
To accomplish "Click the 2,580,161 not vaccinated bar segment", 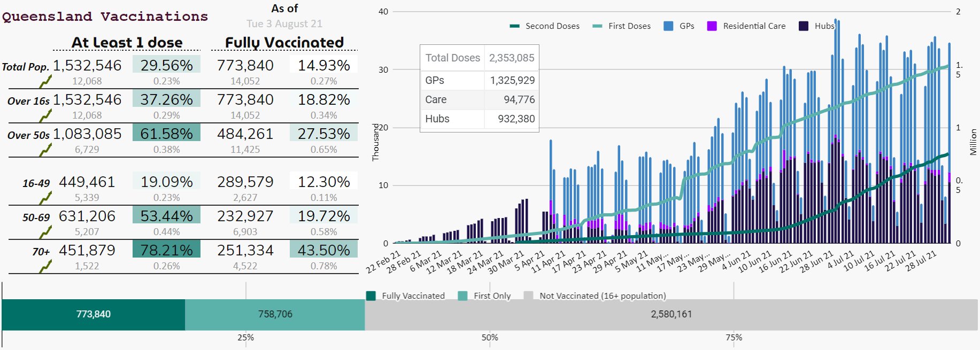I will point(671,314).
